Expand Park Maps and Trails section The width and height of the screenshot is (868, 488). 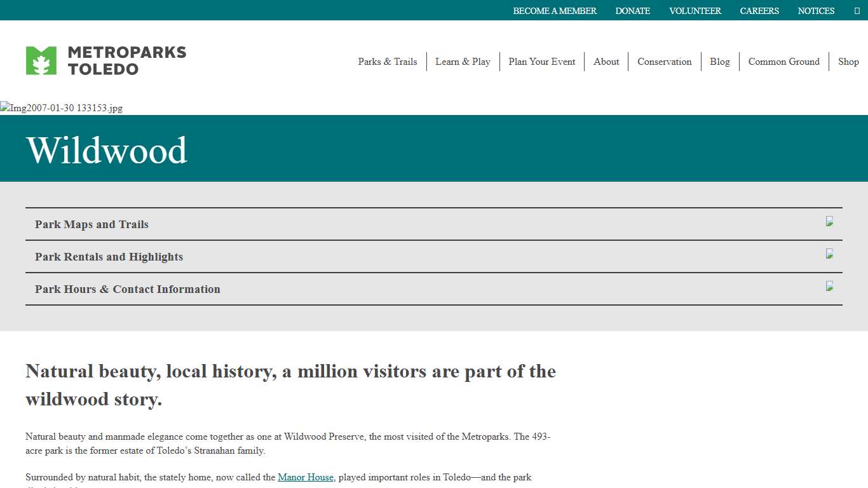pyautogui.click(x=92, y=224)
